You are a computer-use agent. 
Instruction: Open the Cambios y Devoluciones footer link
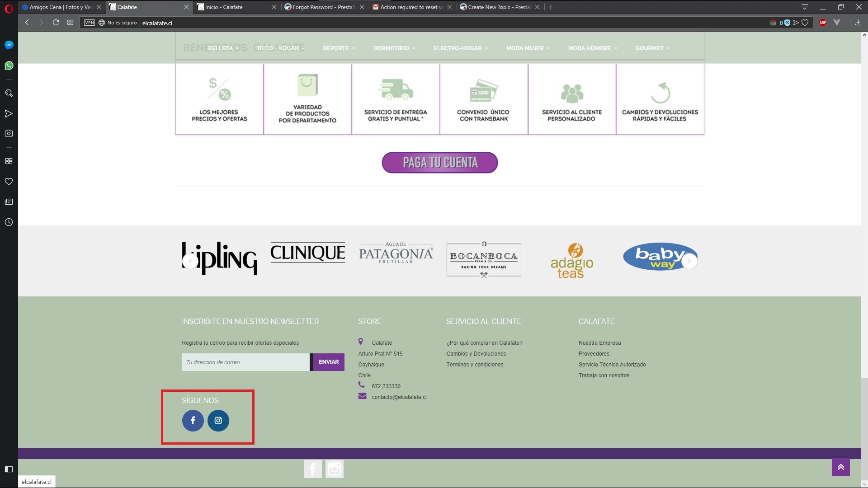tap(476, 354)
